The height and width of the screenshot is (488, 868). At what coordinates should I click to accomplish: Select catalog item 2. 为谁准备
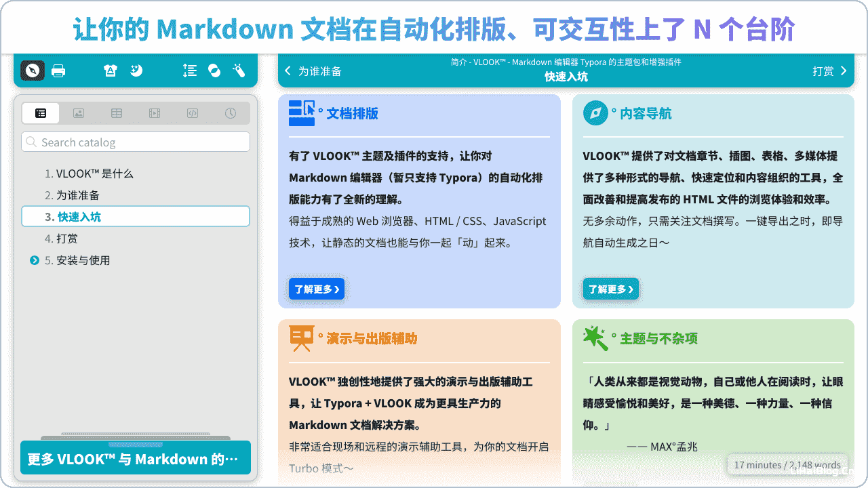(x=136, y=195)
